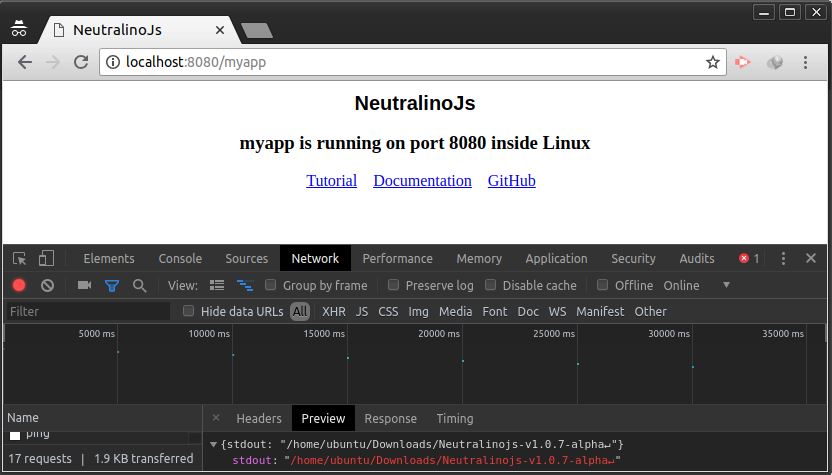Close the DevTools panel

(x=811, y=258)
